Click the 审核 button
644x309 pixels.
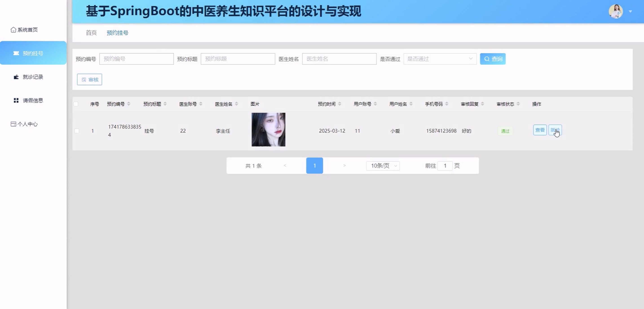tap(90, 79)
